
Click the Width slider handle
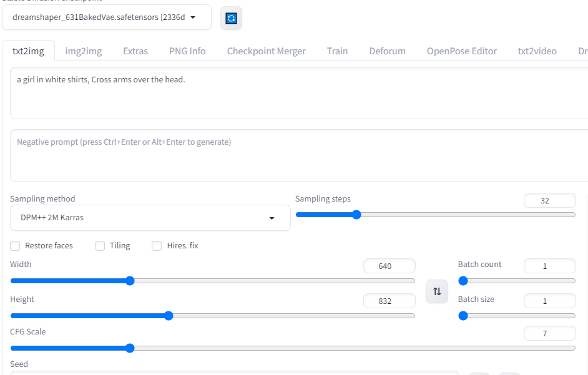130,281
